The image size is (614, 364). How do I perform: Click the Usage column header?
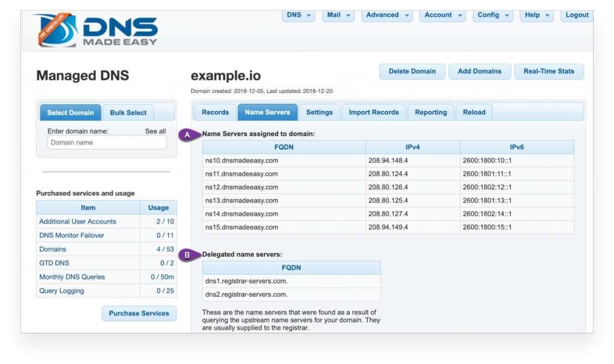pos(158,207)
